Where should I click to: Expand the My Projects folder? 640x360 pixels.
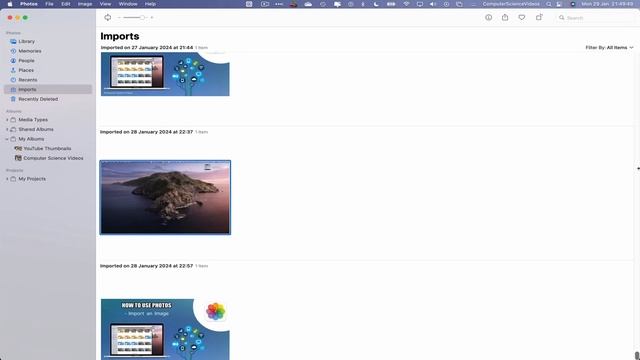click(7, 179)
